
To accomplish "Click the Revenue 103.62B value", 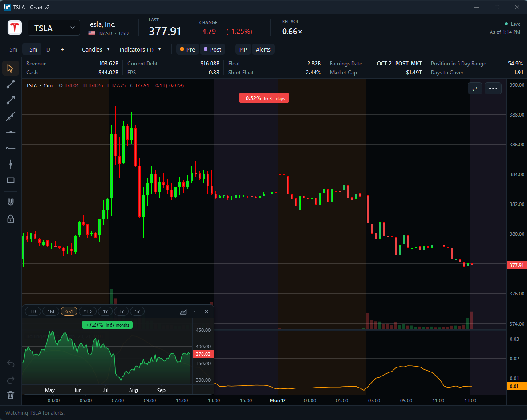I will click(x=109, y=64).
